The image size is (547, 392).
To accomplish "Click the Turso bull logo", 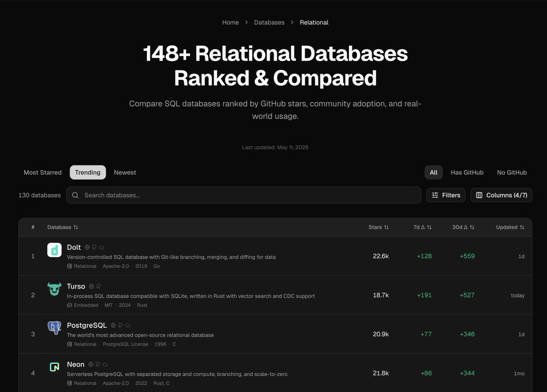I will [x=54, y=289].
